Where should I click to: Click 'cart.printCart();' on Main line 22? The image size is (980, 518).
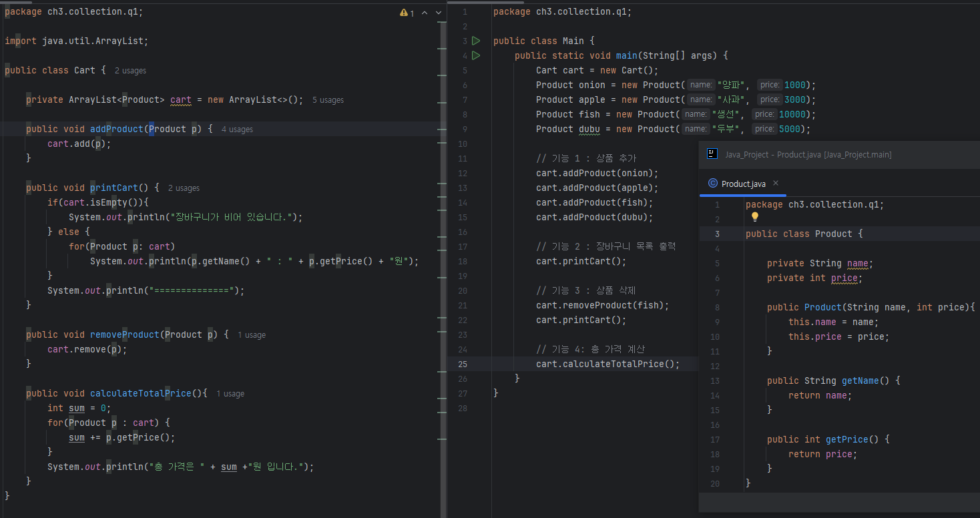click(x=581, y=320)
